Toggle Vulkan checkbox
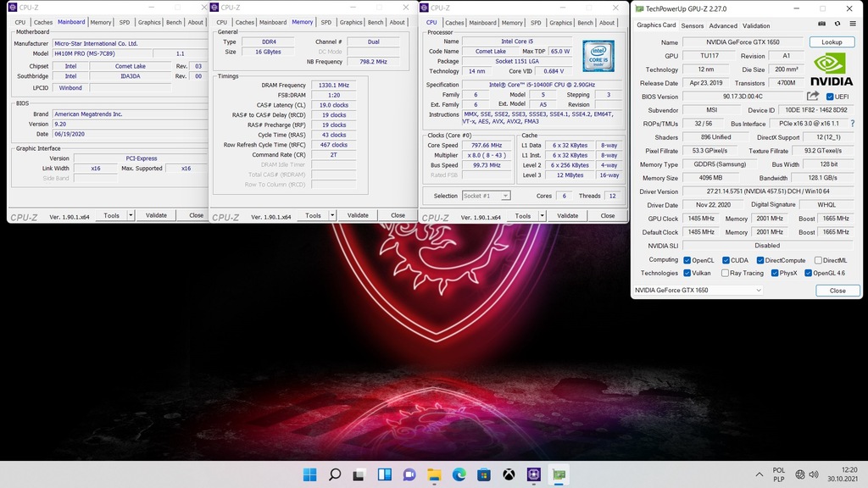Screen dimensions: 868x488 [x=687, y=273]
